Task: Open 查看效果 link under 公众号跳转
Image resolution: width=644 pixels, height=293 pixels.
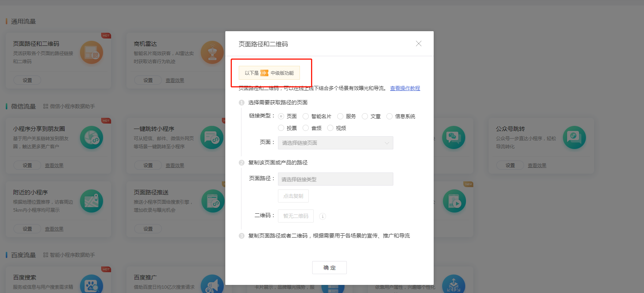Action: click(x=537, y=165)
